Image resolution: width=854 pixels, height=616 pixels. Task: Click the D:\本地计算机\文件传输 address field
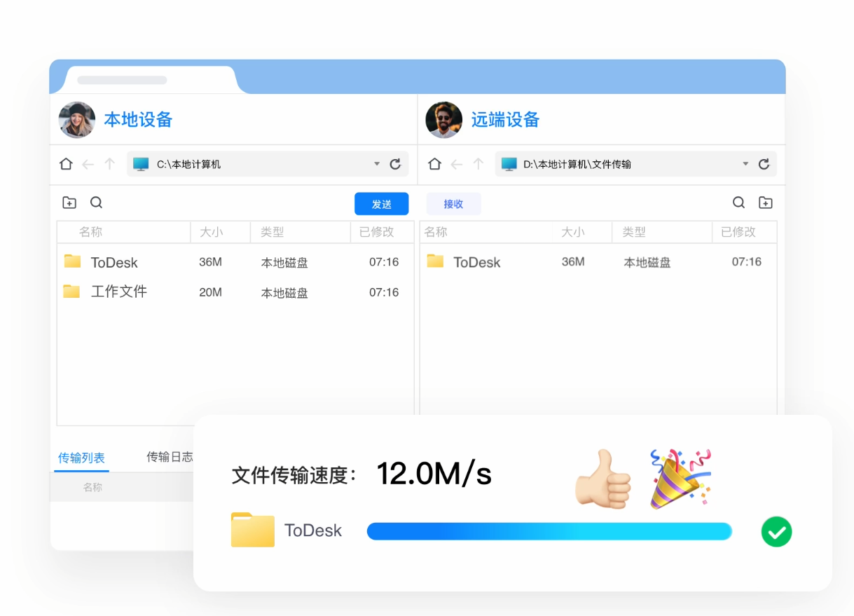(x=636, y=164)
